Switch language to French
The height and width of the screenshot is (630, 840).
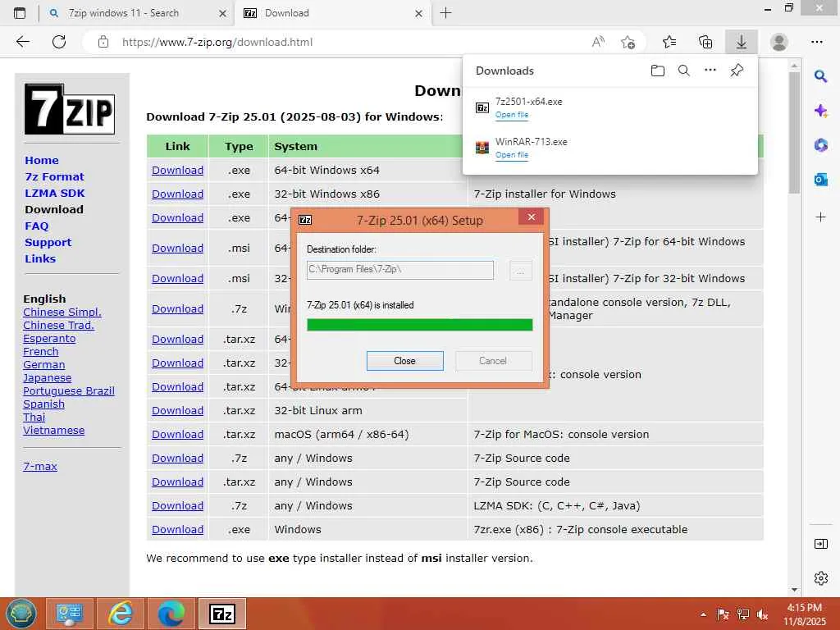tap(41, 352)
